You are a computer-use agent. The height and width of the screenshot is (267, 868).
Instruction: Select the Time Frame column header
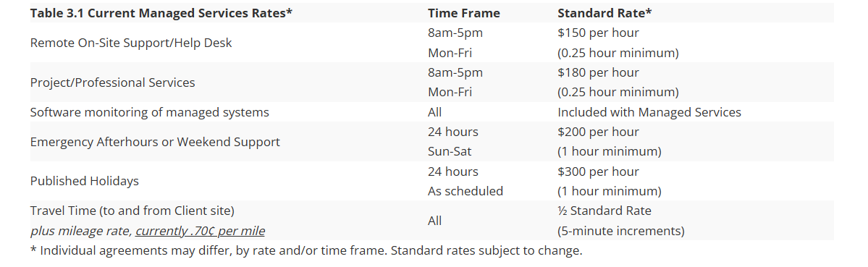coord(464,13)
